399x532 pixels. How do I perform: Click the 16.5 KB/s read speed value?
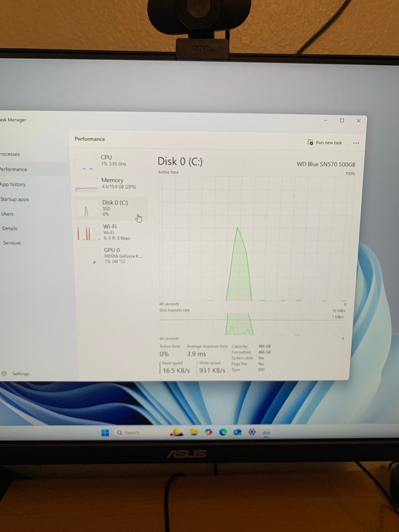[176, 370]
